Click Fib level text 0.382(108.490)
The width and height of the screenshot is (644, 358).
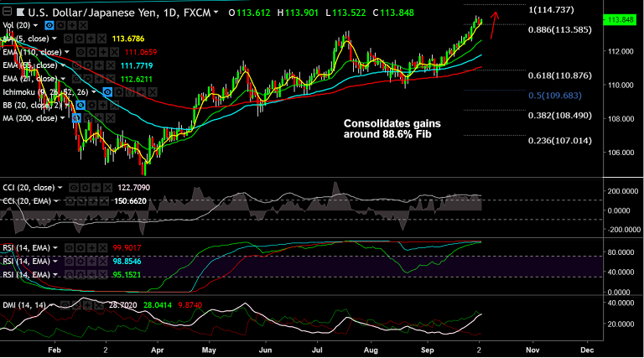tap(560, 116)
